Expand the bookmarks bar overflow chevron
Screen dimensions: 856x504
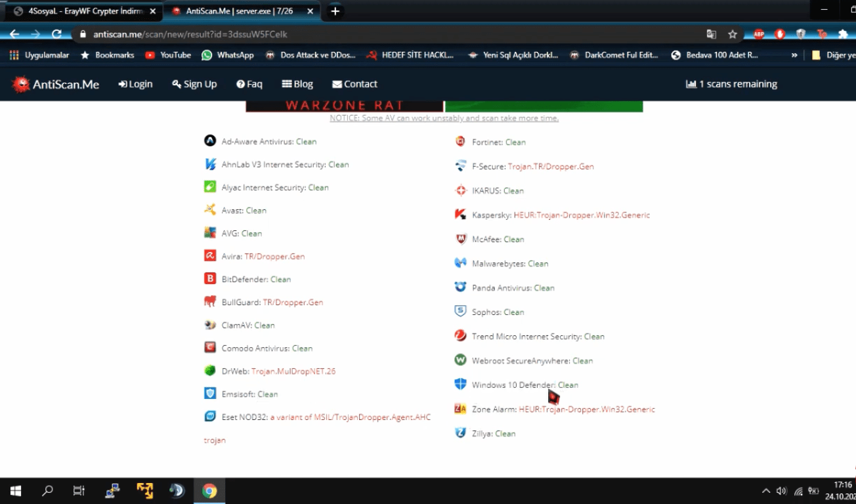click(794, 55)
